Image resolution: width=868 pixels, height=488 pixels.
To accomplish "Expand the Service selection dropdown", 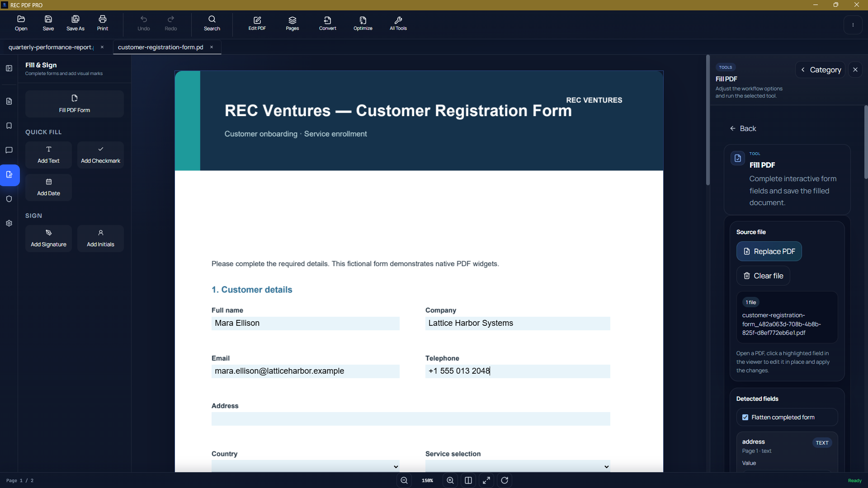I will click(518, 466).
